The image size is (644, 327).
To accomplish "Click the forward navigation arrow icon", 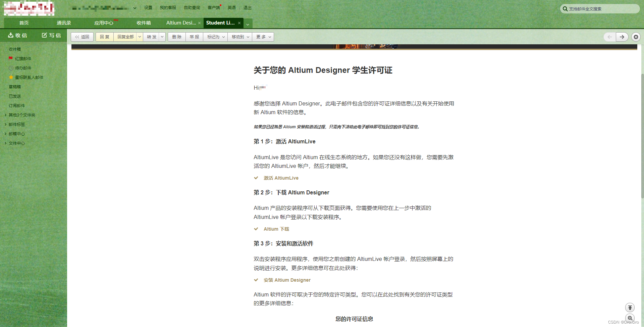I will pyautogui.click(x=622, y=37).
